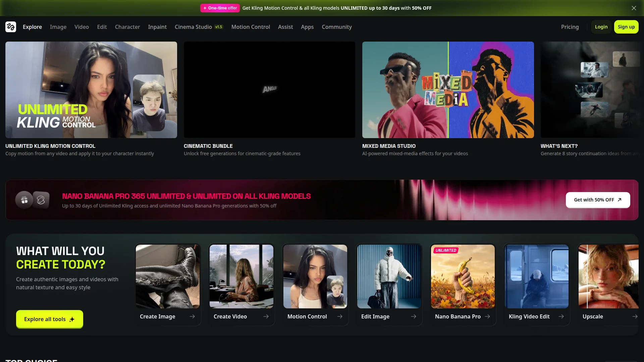Click the arrow next to Upscale
The height and width of the screenshot is (362, 644).
pos(635,316)
